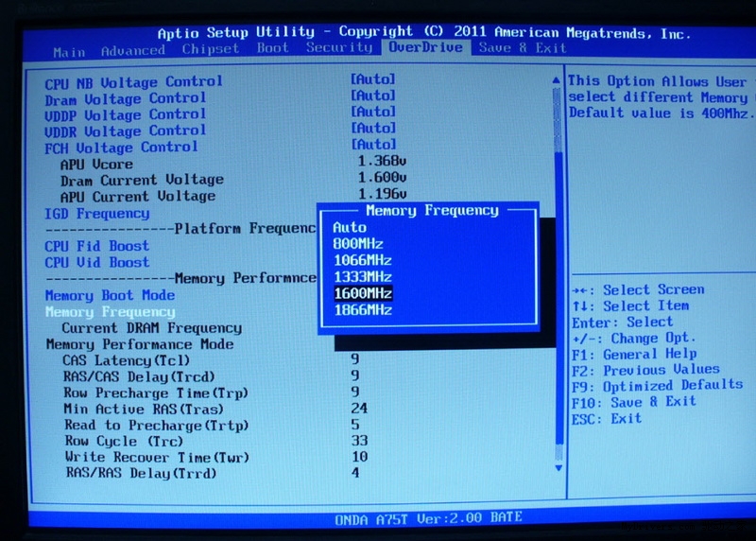Pick the highlighted 1600MHz option
This screenshot has height=541, width=756.
click(363, 293)
